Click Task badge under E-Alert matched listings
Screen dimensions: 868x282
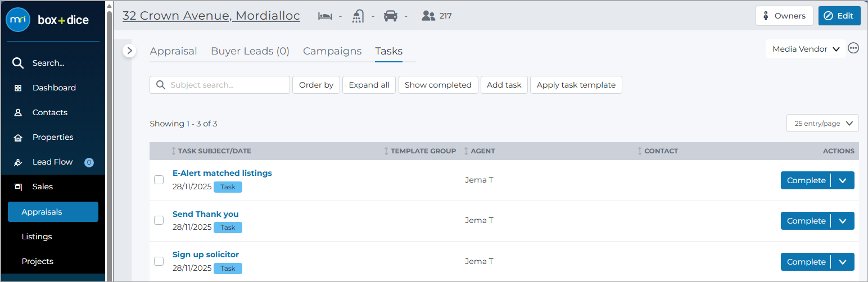pyautogui.click(x=228, y=187)
